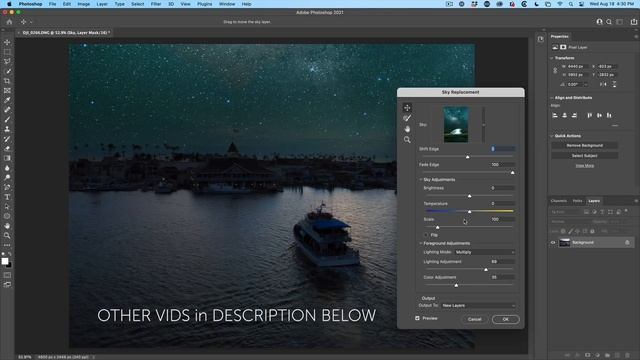
Task: Select the Gradient tool
Action: coord(7,158)
